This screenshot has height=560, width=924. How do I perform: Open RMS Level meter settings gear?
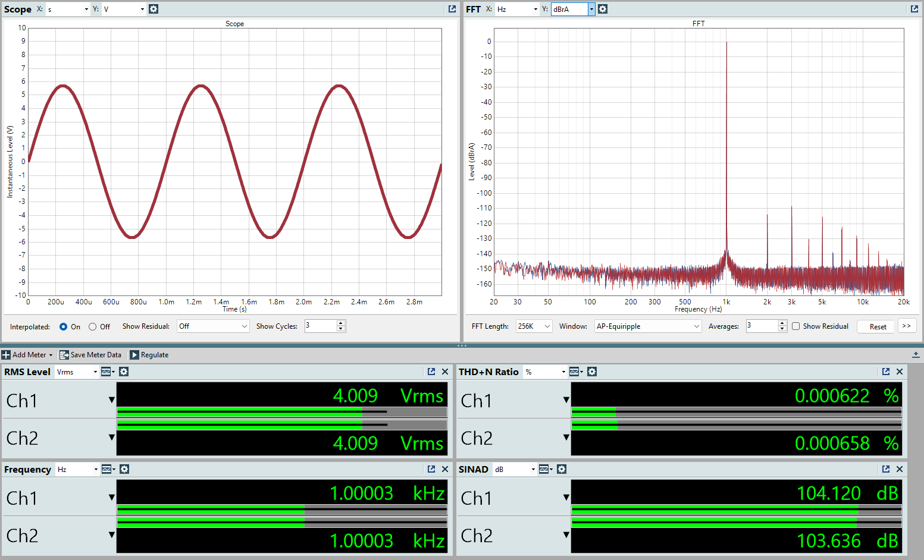(124, 372)
